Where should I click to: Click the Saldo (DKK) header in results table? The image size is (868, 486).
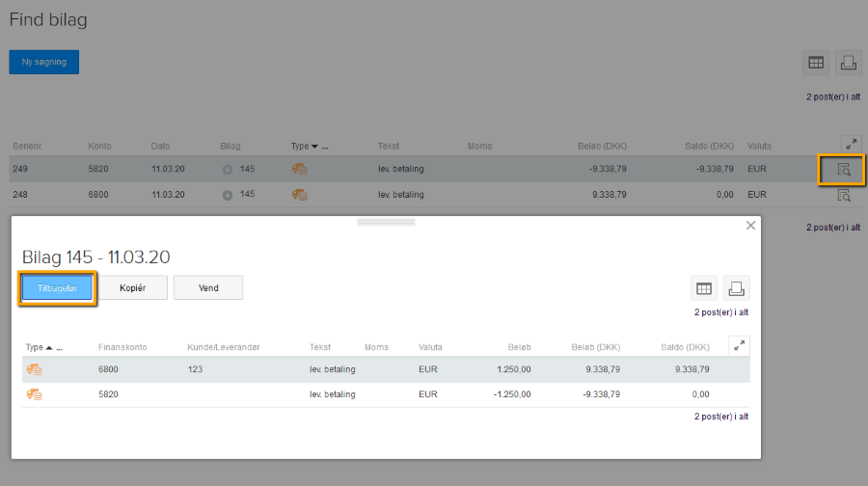coord(709,147)
